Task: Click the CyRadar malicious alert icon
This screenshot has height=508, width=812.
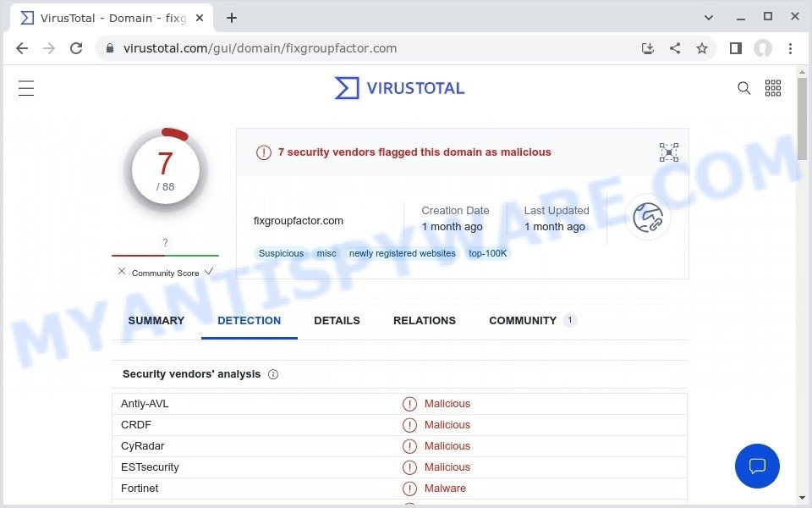Action: coord(409,446)
